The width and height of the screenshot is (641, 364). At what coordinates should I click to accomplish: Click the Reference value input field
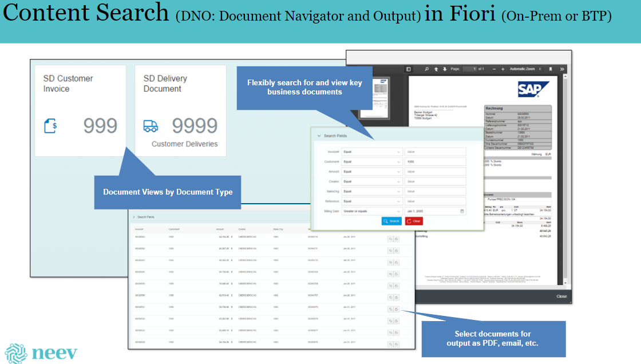(x=436, y=201)
